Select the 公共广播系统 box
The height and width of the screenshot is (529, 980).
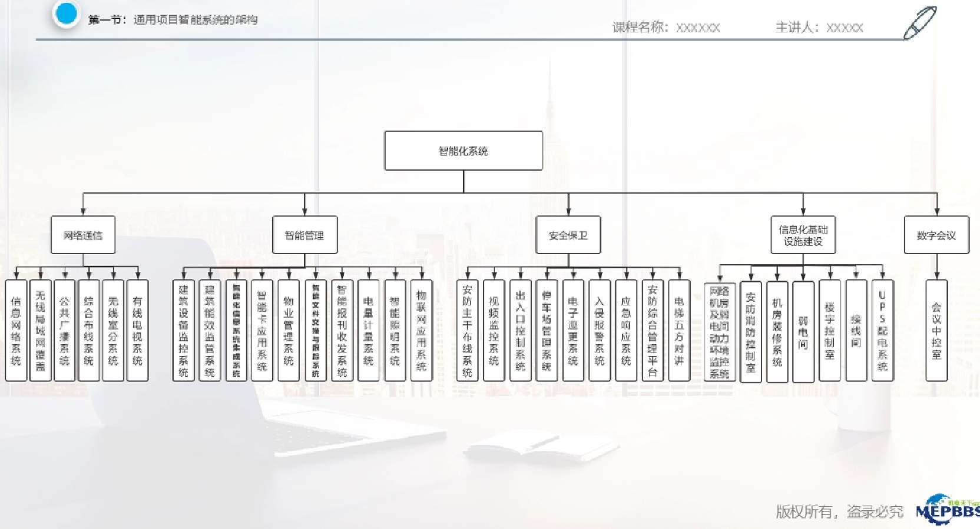[x=64, y=330]
